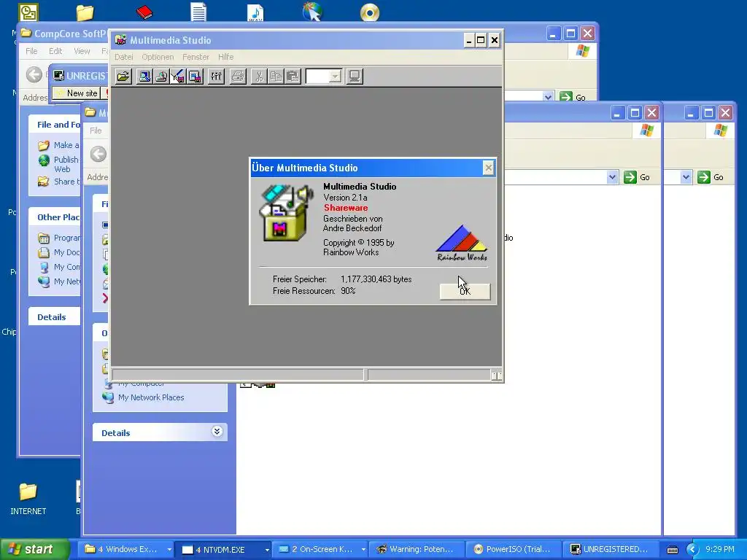Open address dropdown in rightmost Explorer window
747x560 pixels.
point(686,177)
